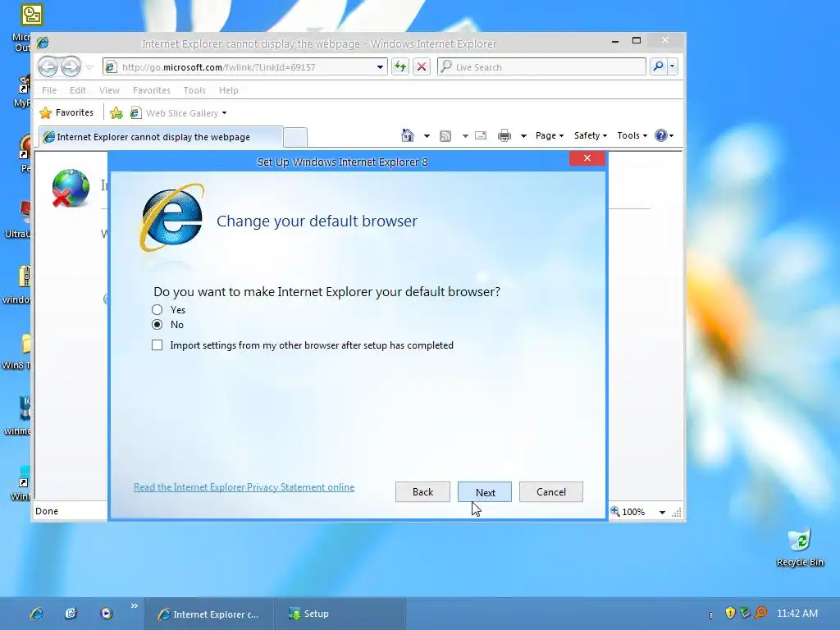The height and width of the screenshot is (630, 840).
Task: Click the RSS Feeds icon
Action: pyautogui.click(x=445, y=136)
